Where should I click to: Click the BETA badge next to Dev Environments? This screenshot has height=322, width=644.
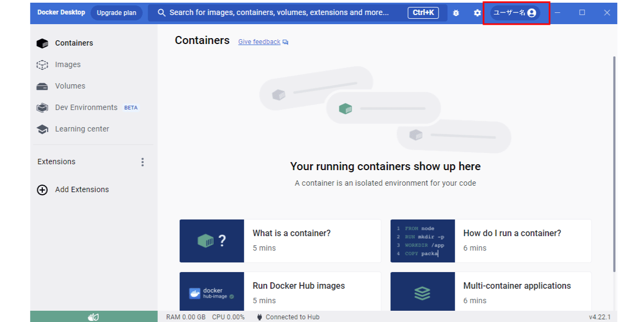coord(131,108)
